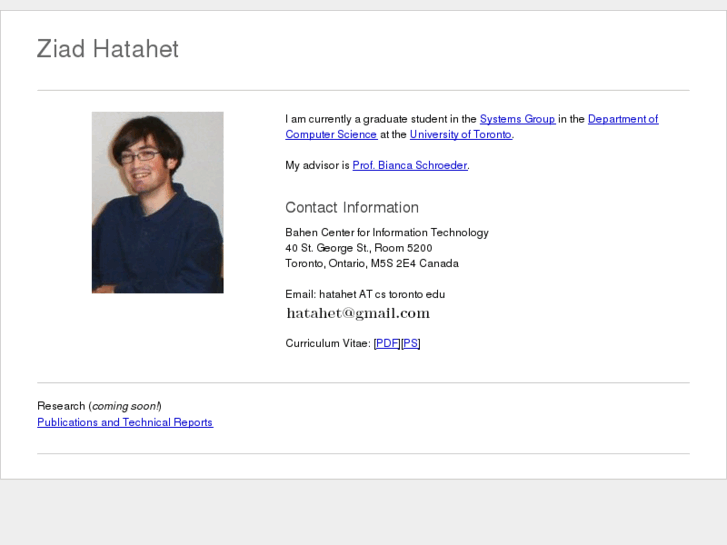This screenshot has height=545, width=727.
Task: Open the Systems Group link
Action: pos(517,119)
